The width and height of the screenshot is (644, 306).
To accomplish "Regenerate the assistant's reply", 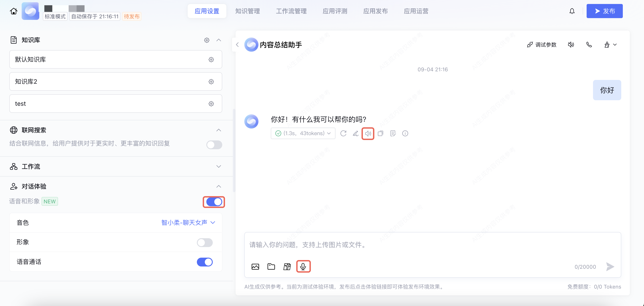I will (x=343, y=134).
